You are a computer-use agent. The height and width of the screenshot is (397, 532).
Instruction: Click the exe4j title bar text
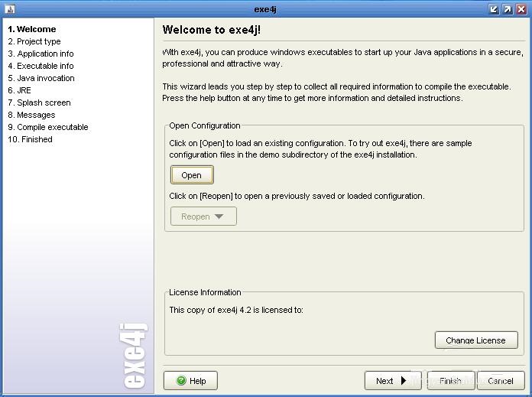pyautogui.click(x=265, y=9)
